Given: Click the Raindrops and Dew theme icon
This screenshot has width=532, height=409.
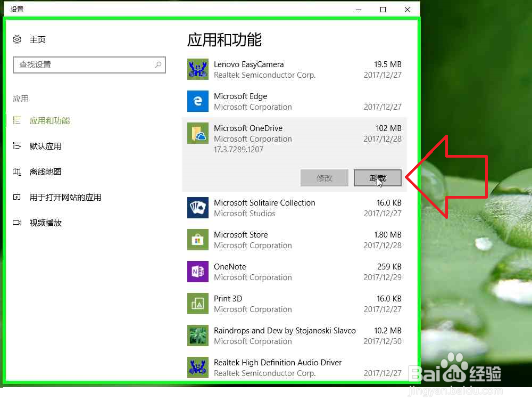Looking at the screenshot, I should [198, 336].
